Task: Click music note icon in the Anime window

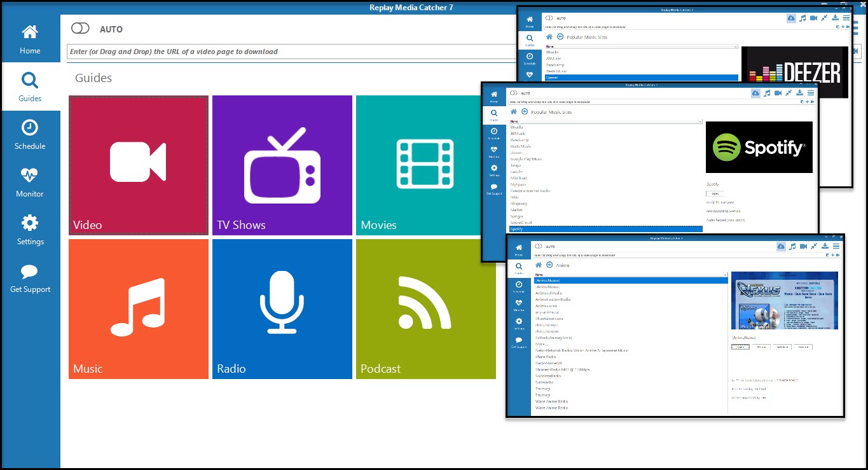Action: [x=792, y=246]
